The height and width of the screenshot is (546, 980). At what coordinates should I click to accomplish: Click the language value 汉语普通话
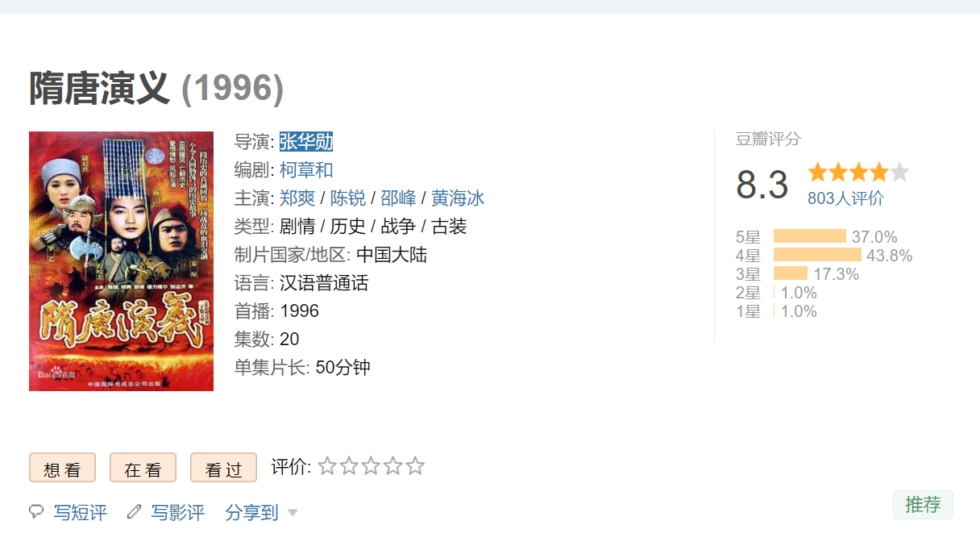[324, 283]
